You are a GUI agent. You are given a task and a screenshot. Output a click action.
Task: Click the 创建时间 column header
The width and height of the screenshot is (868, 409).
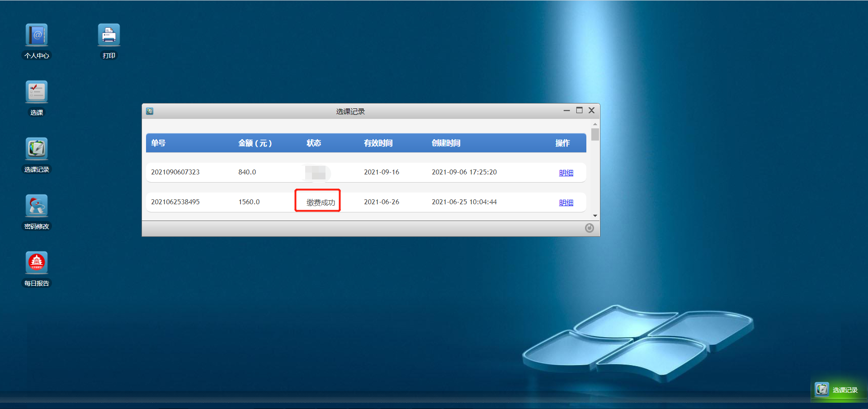point(446,143)
